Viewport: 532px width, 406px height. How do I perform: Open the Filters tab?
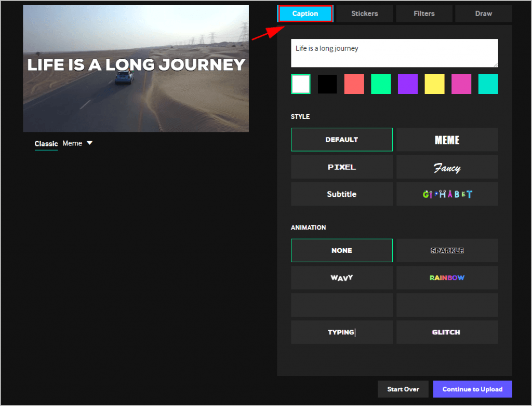pos(424,13)
